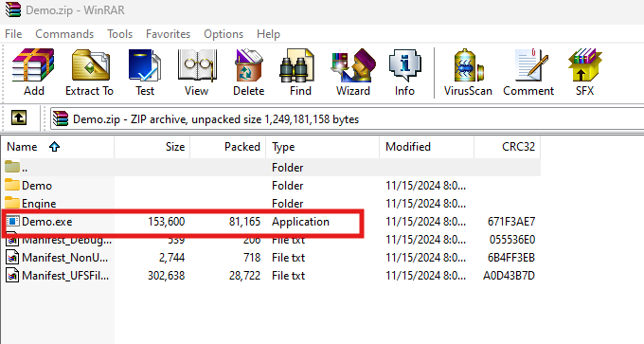Open the Extract To tool
The image size is (644, 344).
coord(90,72)
